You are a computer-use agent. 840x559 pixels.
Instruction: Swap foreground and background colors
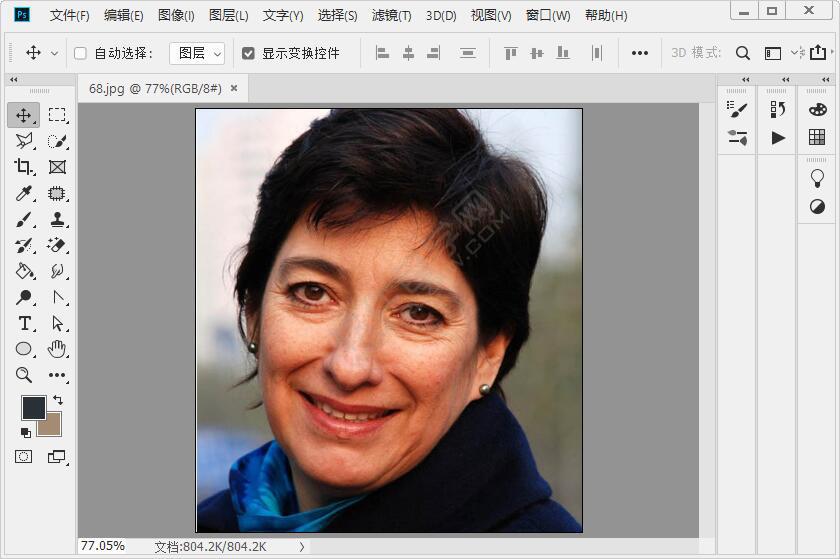click(x=58, y=400)
